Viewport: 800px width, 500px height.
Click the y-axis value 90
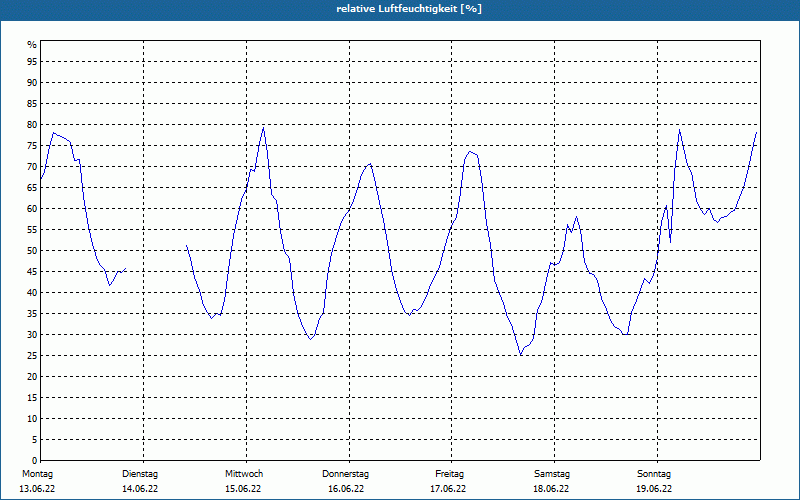pos(32,83)
